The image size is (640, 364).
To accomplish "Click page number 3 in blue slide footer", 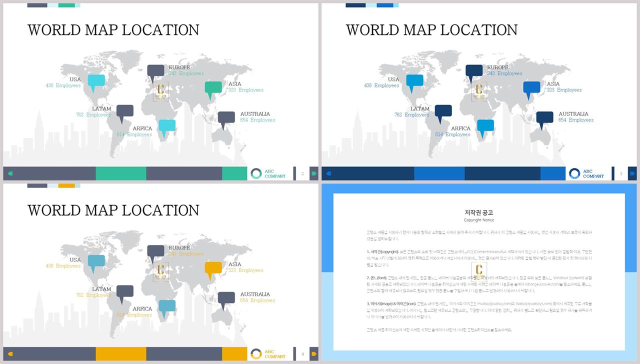I will (x=621, y=174).
